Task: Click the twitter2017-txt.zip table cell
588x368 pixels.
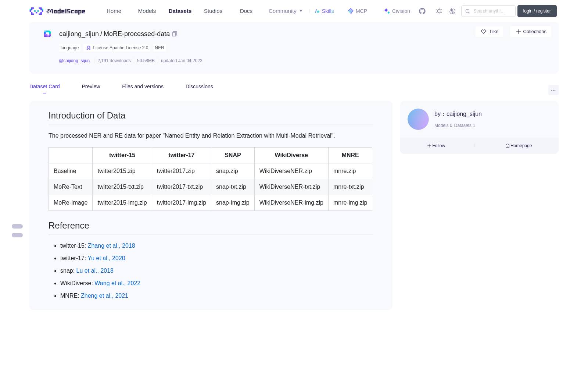Action: click(182, 187)
